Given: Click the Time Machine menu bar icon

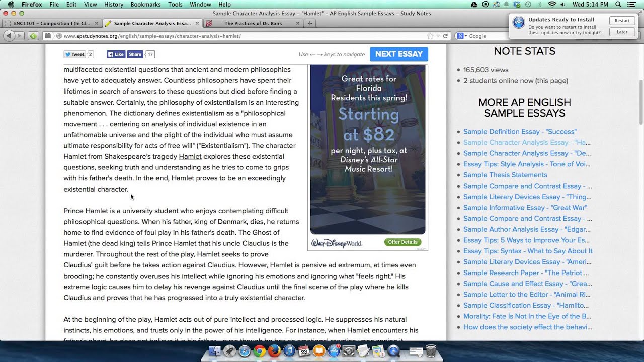Looking at the screenshot, I should (x=529, y=5).
